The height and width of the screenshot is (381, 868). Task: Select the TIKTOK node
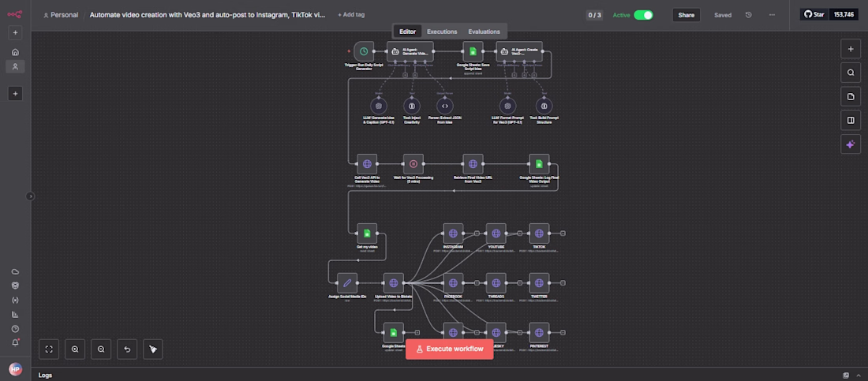pyautogui.click(x=539, y=233)
